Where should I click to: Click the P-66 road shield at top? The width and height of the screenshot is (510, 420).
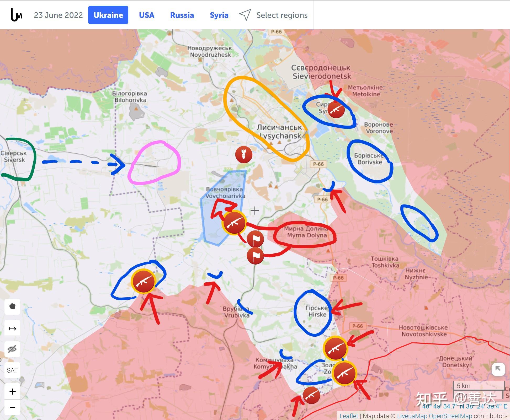[276, 32]
